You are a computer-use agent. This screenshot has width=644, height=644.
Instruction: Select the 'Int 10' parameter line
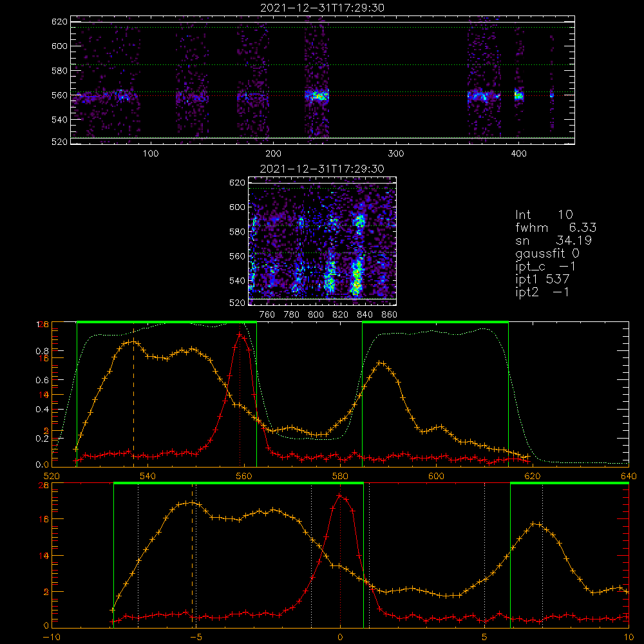pos(544,214)
